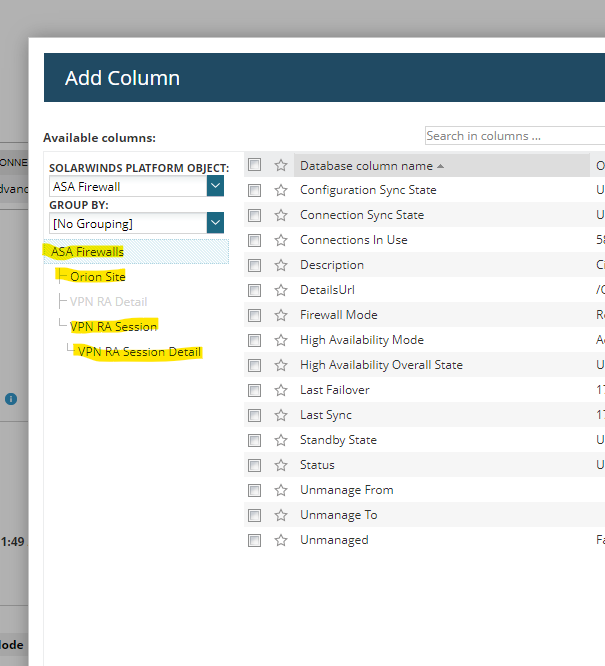Check the Last Sync checkbox

254,415
